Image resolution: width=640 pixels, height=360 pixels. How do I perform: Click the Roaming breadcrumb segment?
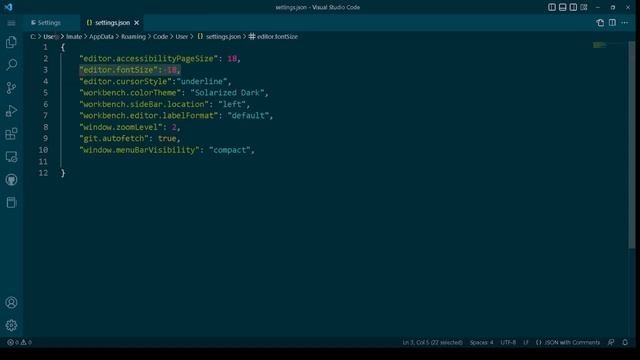point(133,37)
